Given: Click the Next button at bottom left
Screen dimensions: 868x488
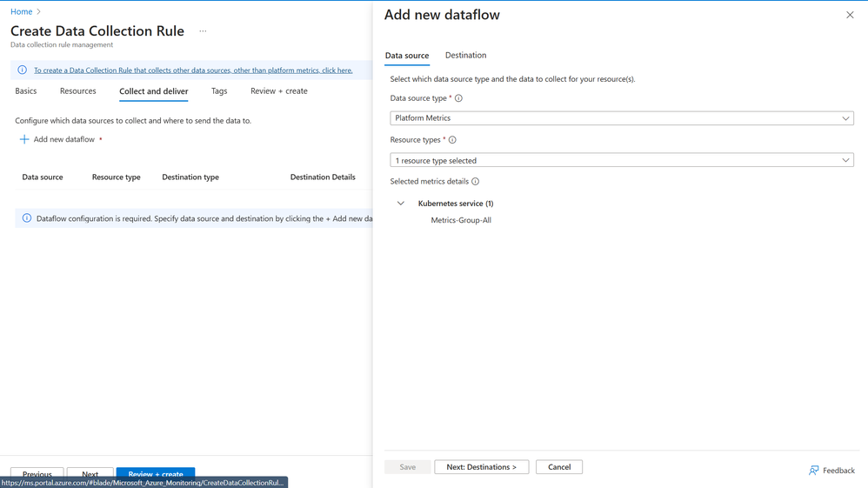Looking at the screenshot, I should coord(90,473).
